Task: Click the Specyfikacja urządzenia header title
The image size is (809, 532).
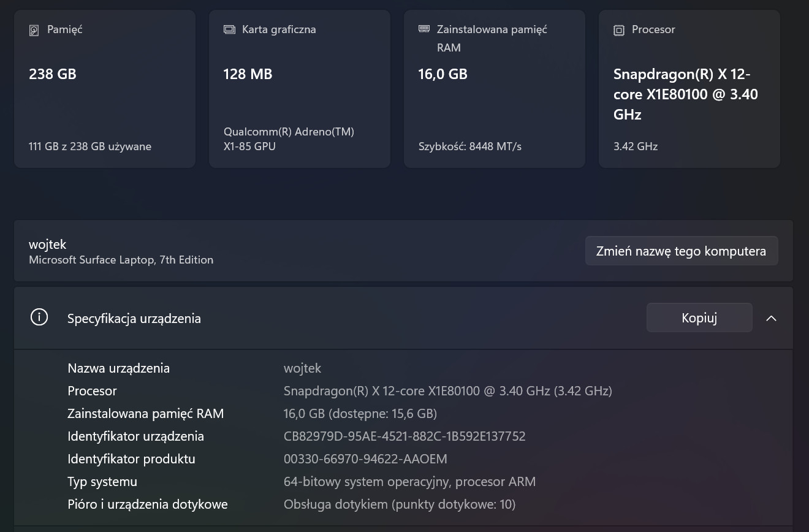Action: pyautogui.click(x=134, y=319)
